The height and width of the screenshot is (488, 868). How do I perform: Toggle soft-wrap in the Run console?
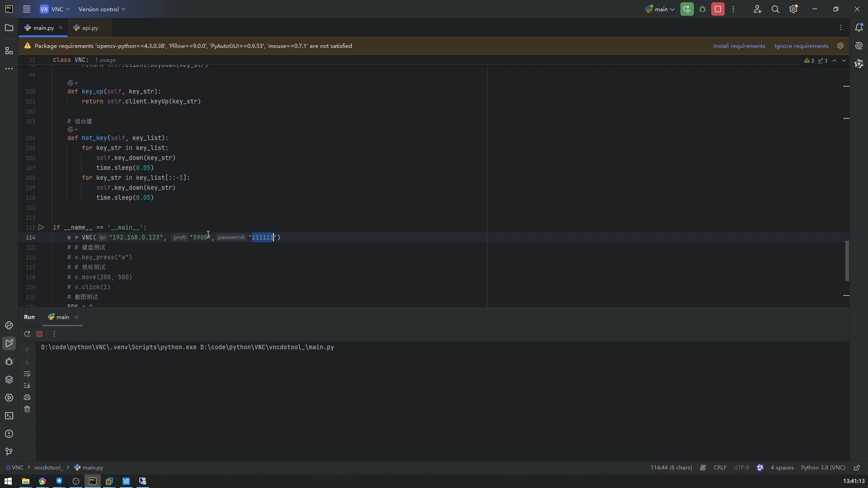click(27, 374)
